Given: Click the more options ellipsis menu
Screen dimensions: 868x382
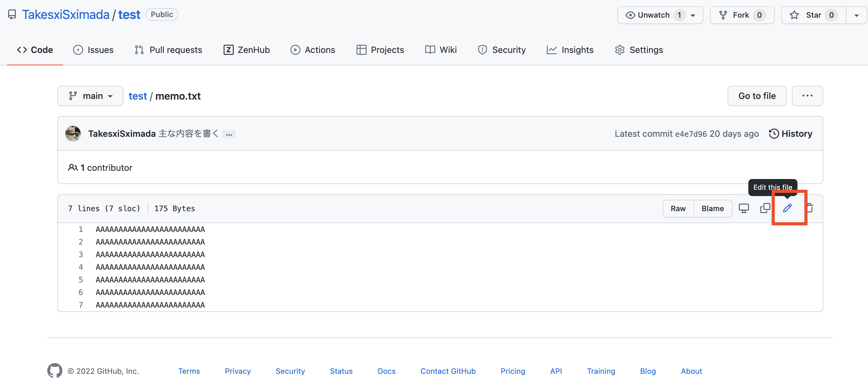Looking at the screenshot, I should click(808, 96).
